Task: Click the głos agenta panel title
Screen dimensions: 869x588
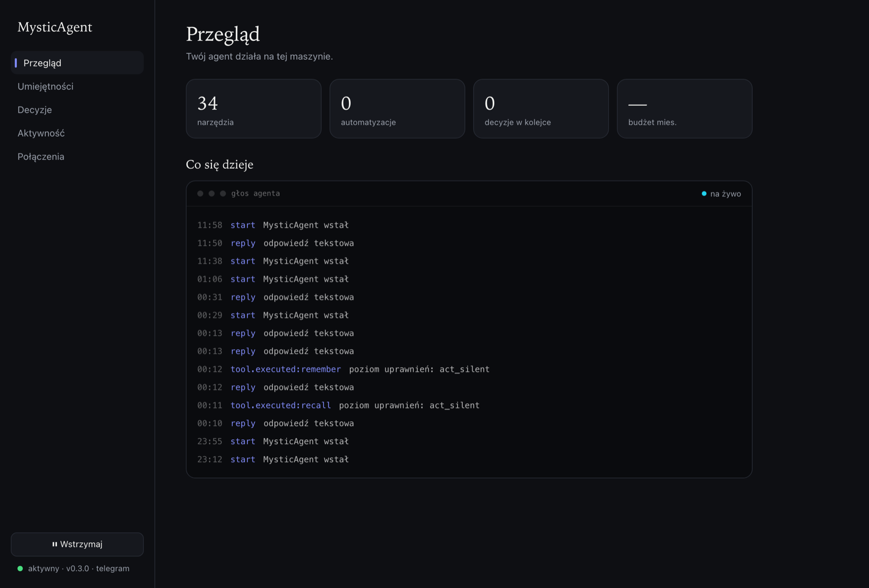Action: coord(255,193)
